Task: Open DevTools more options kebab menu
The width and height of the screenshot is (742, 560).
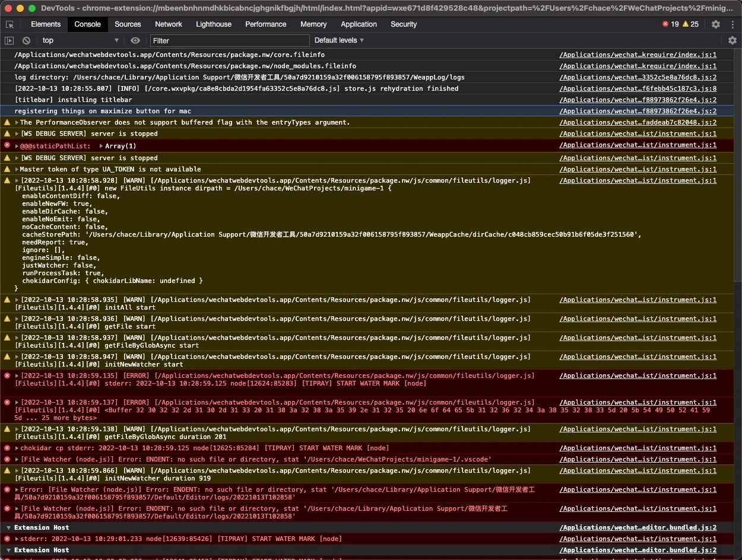Action: [x=733, y=24]
